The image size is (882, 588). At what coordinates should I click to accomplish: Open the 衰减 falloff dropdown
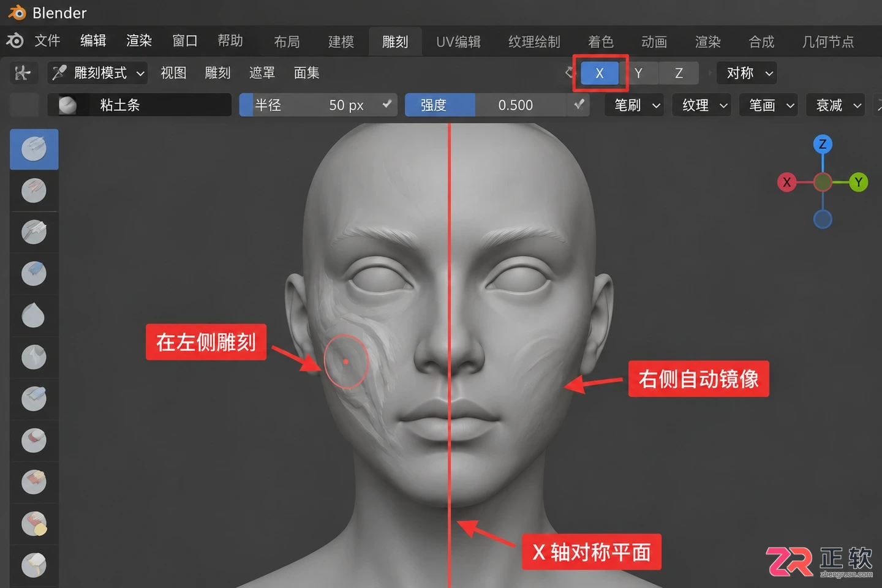click(x=835, y=105)
